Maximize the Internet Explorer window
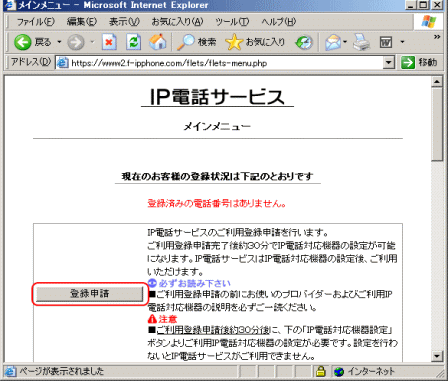 click(x=423, y=5)
